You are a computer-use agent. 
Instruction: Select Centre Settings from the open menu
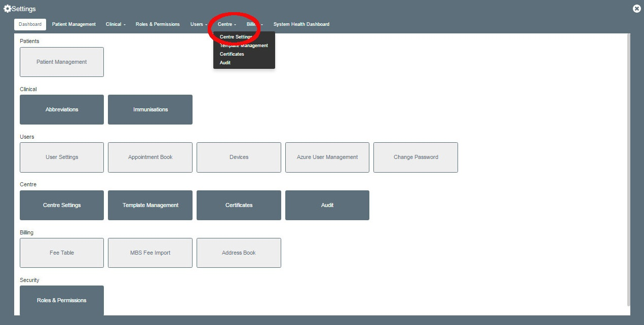(235, 36)
